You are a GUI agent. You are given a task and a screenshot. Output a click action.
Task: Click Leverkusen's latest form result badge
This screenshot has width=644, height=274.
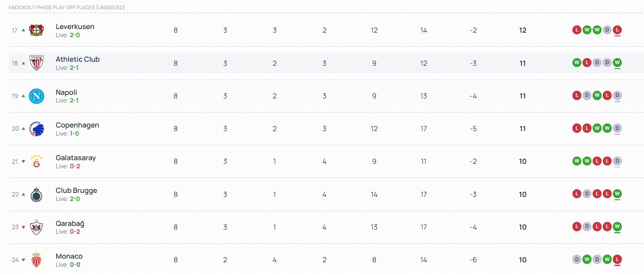(x=617, y=30)
